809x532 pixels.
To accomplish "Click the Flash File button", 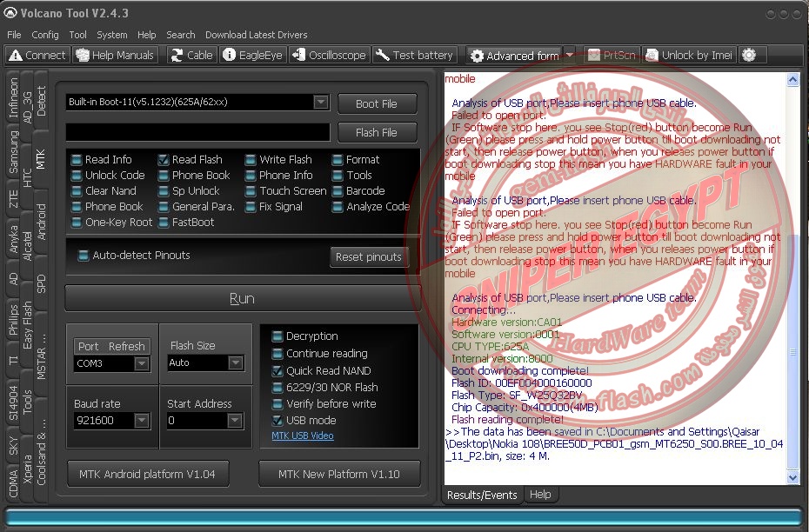I will coord(377,132).
